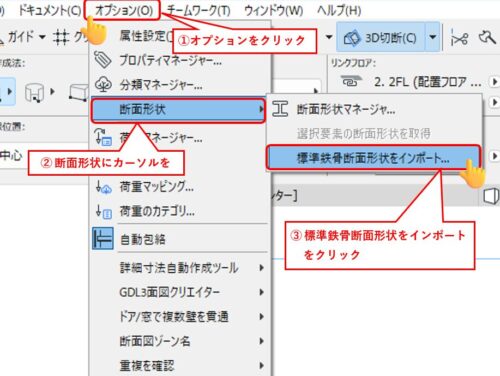
Task: Expand 詳細寸法自動作成ツール submenu
Action: [180, 268]
